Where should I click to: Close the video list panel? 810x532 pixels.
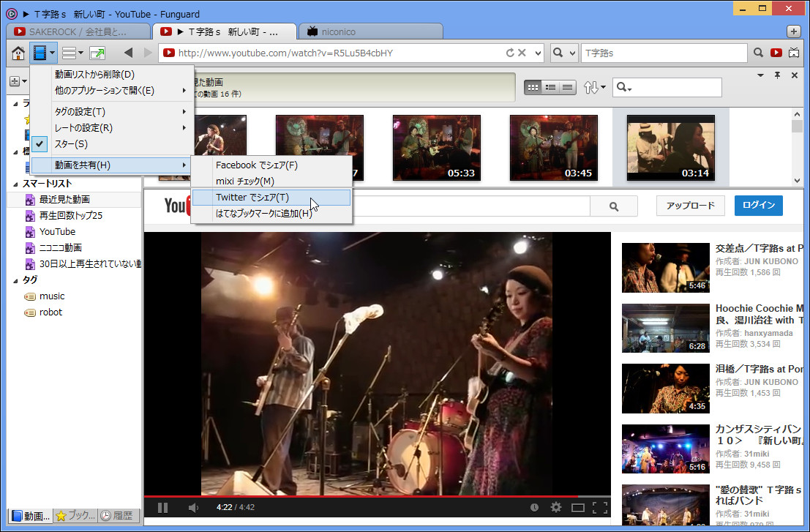(x=795, y=75)
